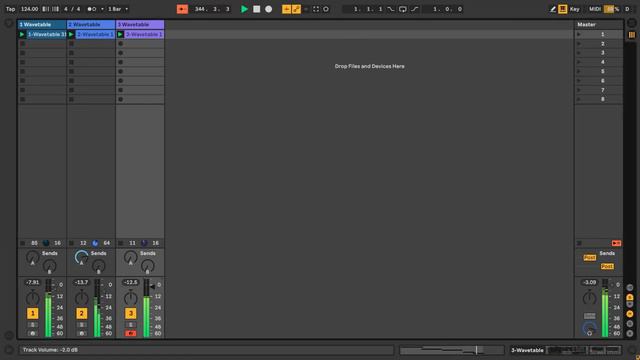Click the 'Drop Files and Devices Here' area

tap(369, 66)
